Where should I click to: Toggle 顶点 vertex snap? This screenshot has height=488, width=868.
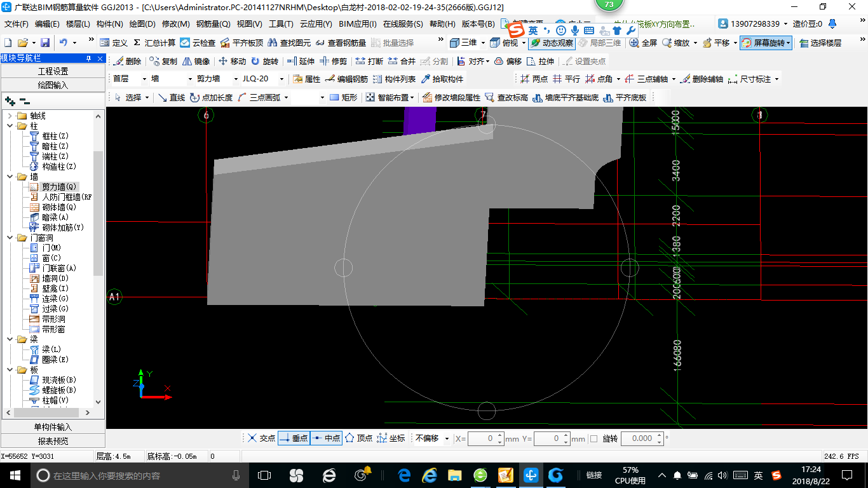[x=358, y=438]
